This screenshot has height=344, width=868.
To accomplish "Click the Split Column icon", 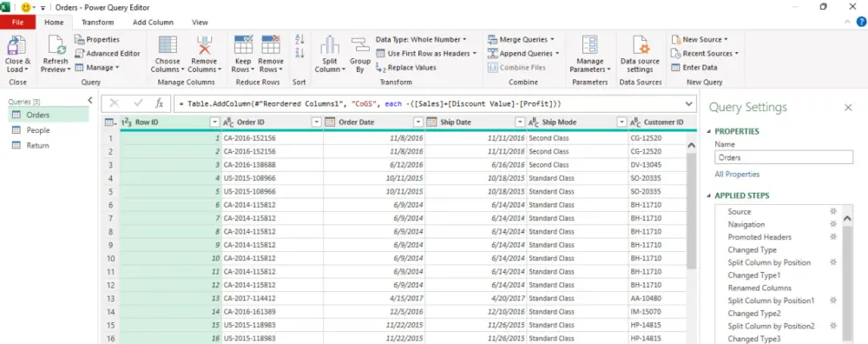I will pos(330,45).
